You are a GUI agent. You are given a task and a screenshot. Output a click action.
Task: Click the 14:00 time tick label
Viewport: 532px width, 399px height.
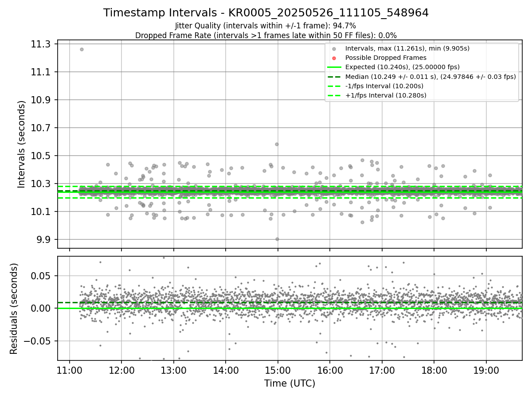coord(226,370)
